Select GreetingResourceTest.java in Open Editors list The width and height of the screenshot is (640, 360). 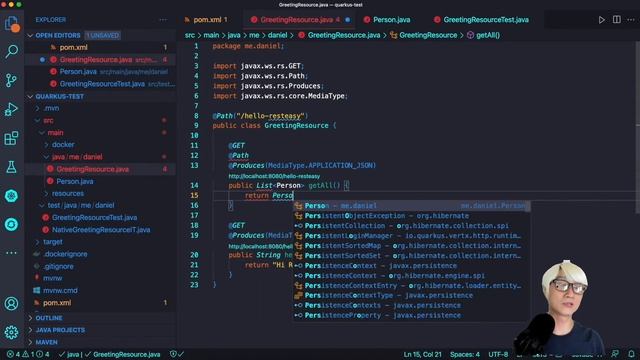point(102,84)
